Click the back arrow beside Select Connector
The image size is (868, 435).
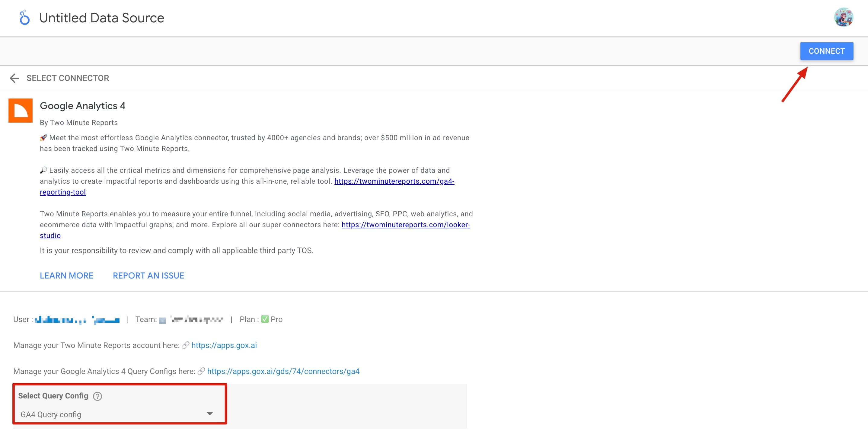[x=14, y=78]
